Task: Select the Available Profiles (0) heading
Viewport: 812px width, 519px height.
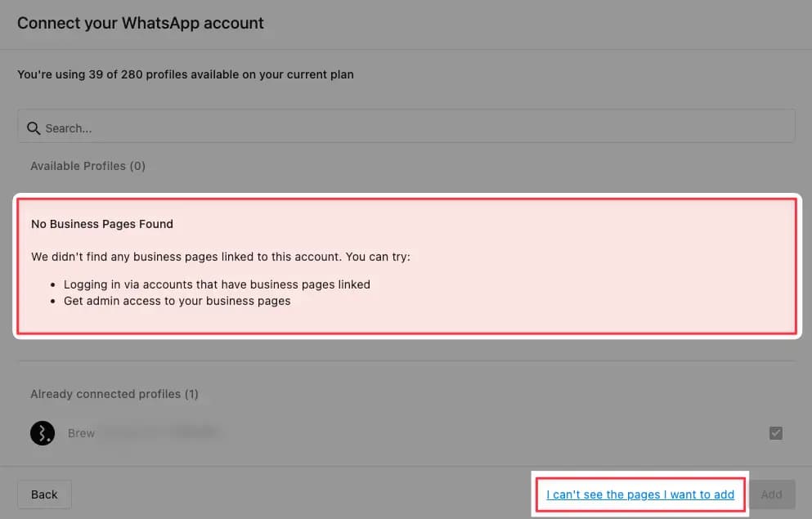Action: (87, 166)
